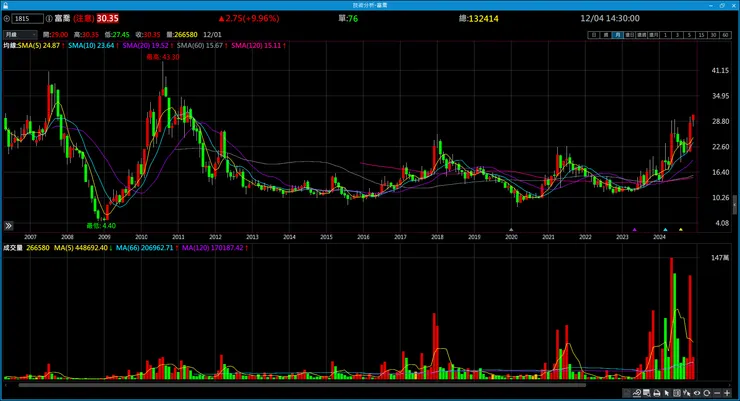Click the 最高:43.30 highest price label
This screenshot has height=401, width=740.
click(162, 57)
